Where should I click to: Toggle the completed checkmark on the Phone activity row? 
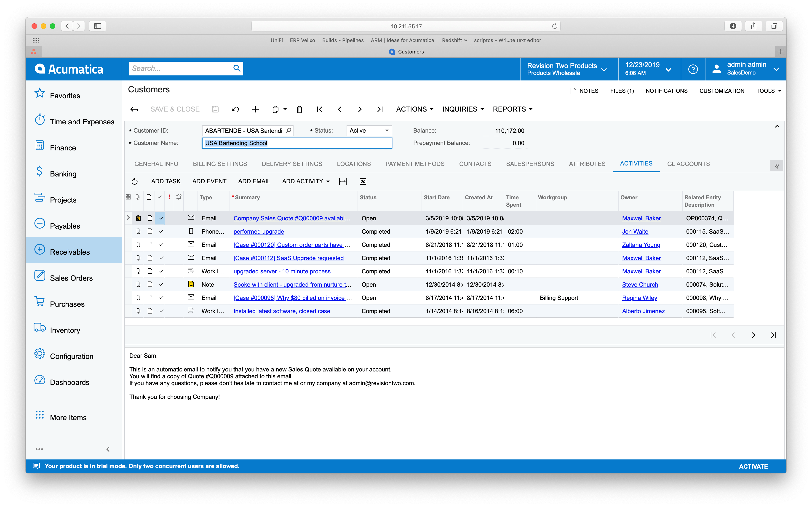tap(161, 231)
